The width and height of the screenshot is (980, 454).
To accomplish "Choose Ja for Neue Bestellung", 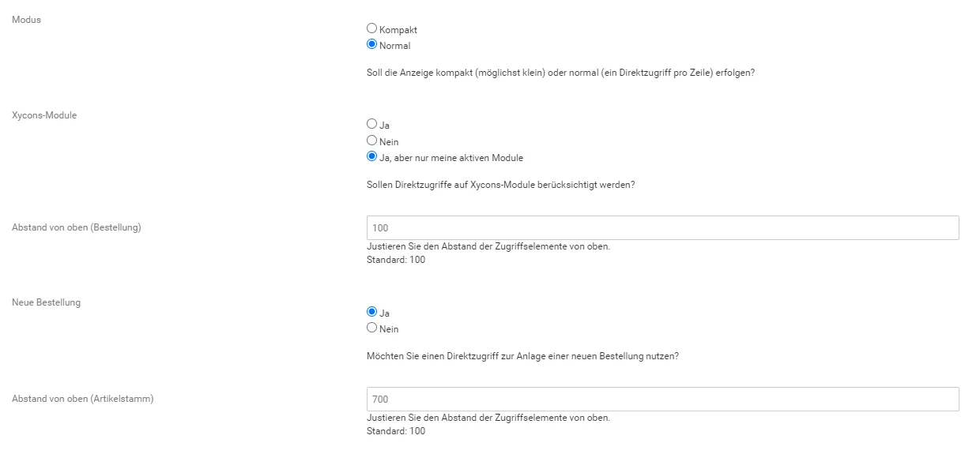I will (x=372, y=312).
